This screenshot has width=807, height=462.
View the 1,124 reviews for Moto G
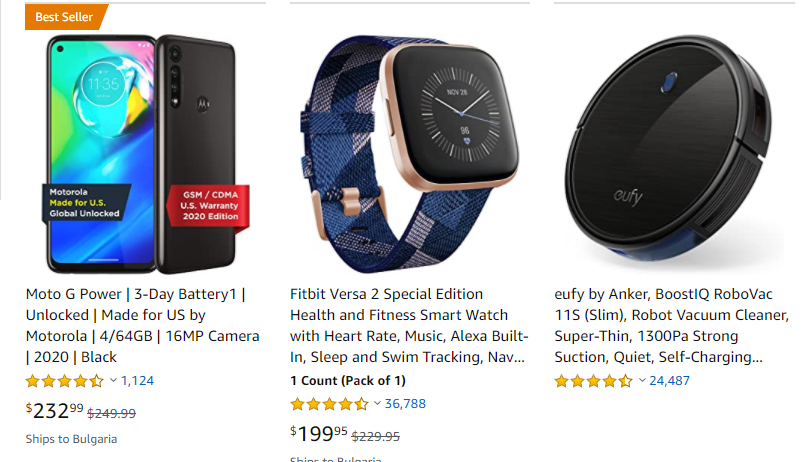point(137,381)
